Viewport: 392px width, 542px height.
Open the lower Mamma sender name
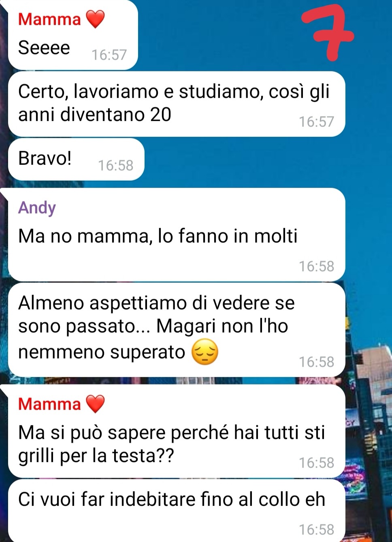pyautogui.click(x=49, y=404)
